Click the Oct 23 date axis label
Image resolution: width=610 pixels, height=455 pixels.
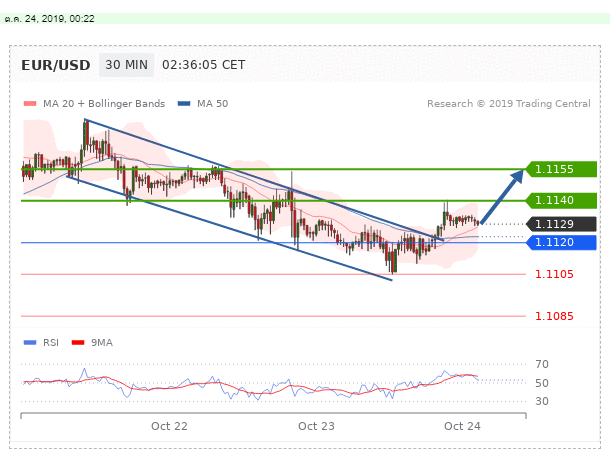click(316, 426)
